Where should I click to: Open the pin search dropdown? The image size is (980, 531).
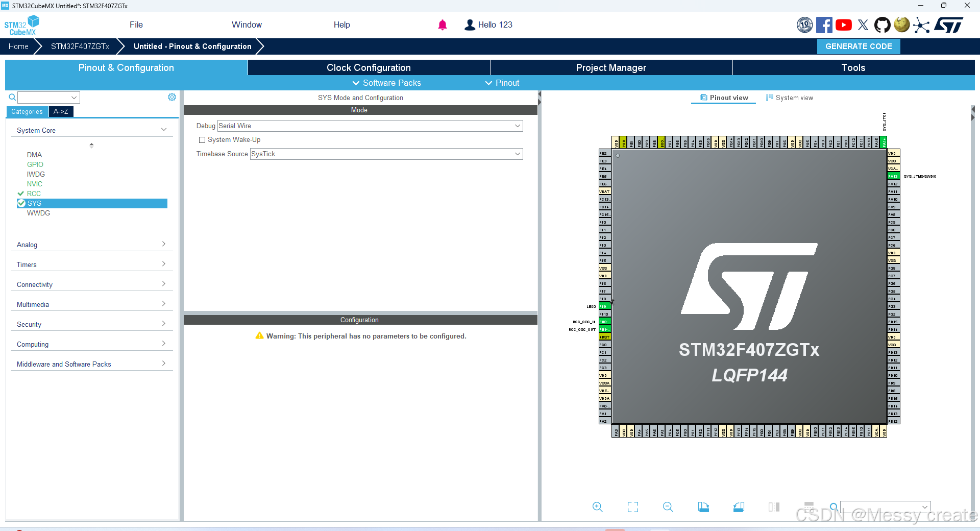click(x=886, y=507)
